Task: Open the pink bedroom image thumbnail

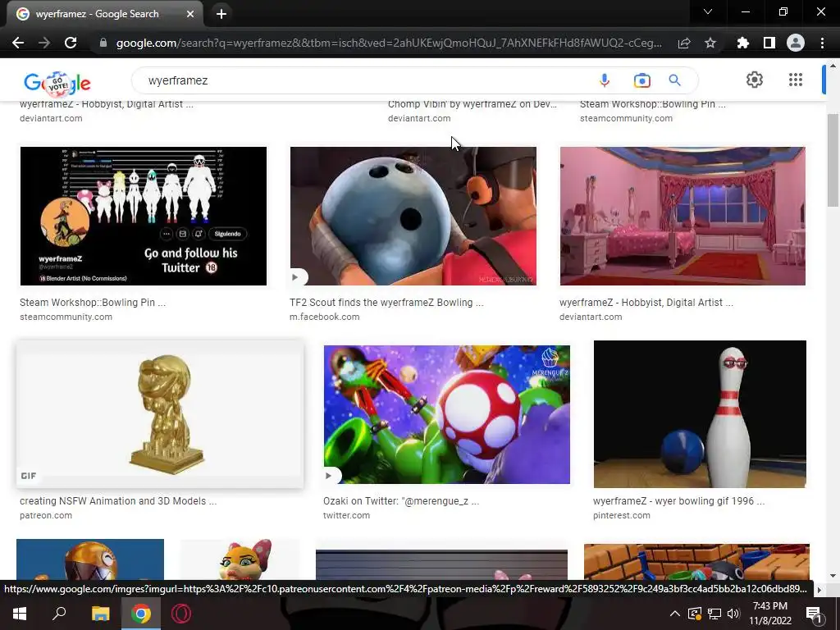Action: click(x=682, y=216)
